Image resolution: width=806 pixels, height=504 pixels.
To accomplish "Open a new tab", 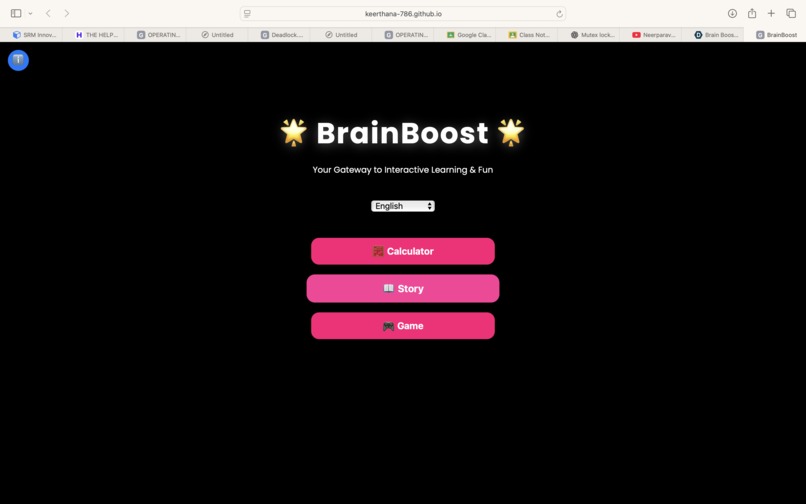I will 771,13.
